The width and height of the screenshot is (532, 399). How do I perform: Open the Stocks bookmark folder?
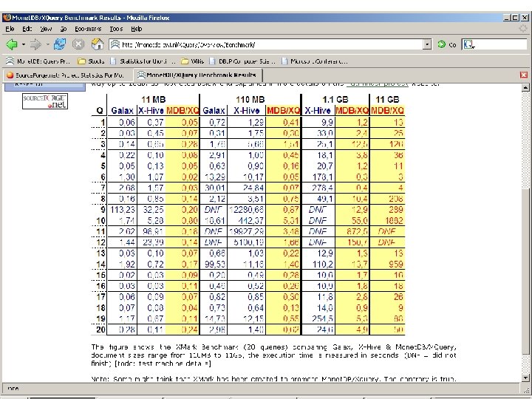pos(91,61)
